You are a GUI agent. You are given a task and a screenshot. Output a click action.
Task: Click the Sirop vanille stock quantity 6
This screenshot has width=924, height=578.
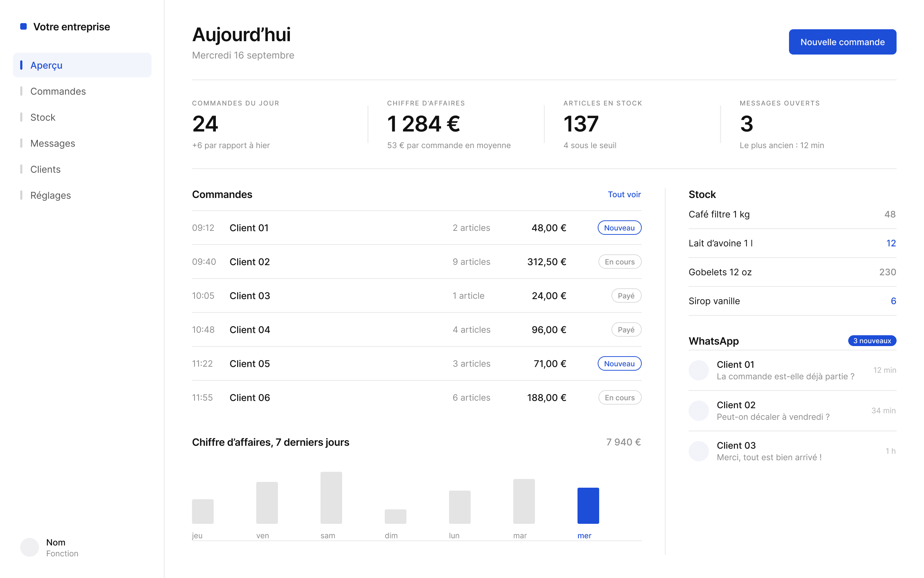(x=893, y=301)
